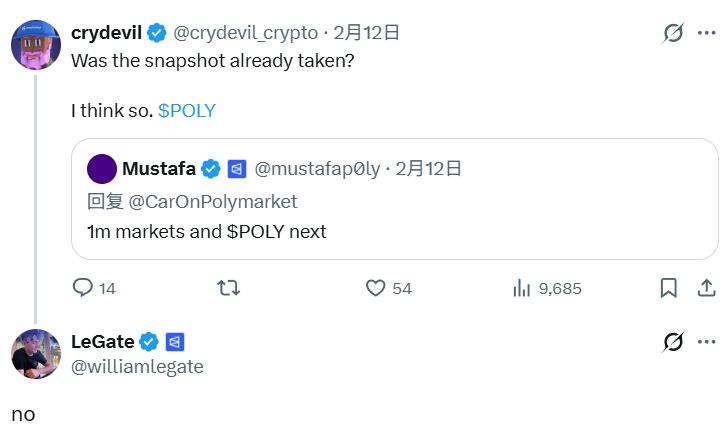Click Mustafa's purple avatar in quoted tweet
This screenshot has width=722, height=439.
click(101, 168)
